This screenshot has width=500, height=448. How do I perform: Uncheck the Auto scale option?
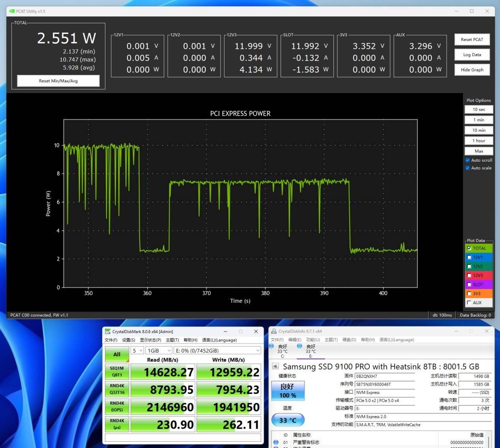click(468, 168)
